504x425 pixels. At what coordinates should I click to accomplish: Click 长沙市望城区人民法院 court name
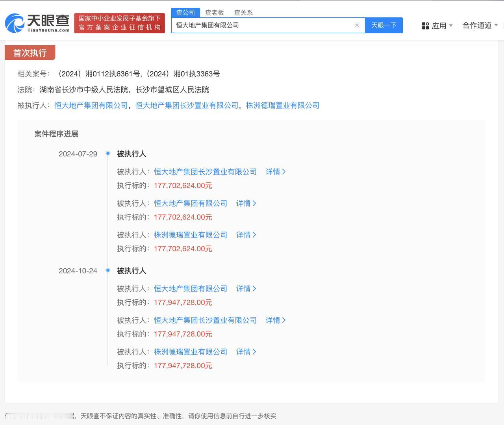[172, 90]
